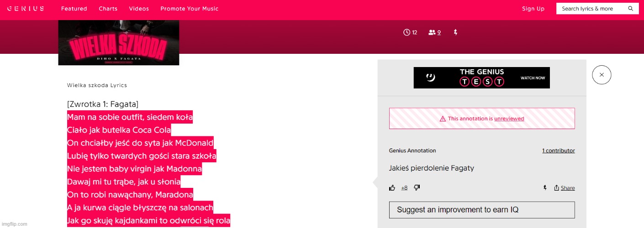Viewport: 644px width, 228px height.
Task: Select lyric 'Ciało jak butelka Coca Cola'
Action: (119, 130)
